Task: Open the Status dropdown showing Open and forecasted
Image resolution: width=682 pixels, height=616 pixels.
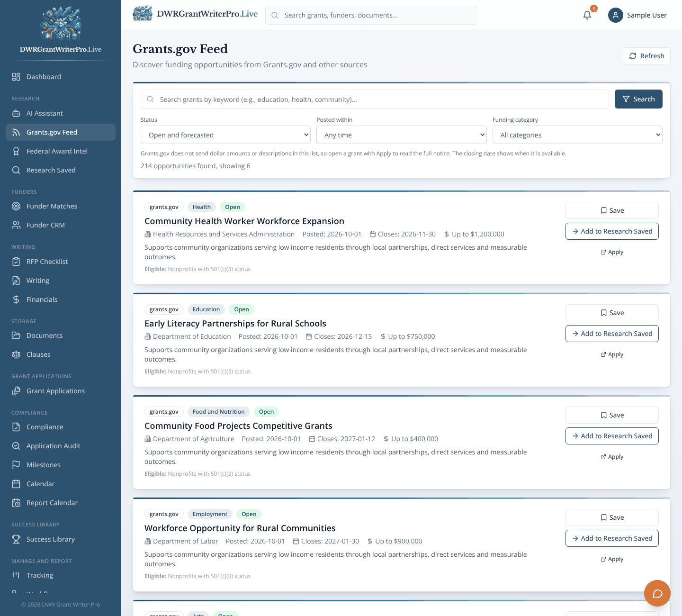Action: [x=225, y=135]
